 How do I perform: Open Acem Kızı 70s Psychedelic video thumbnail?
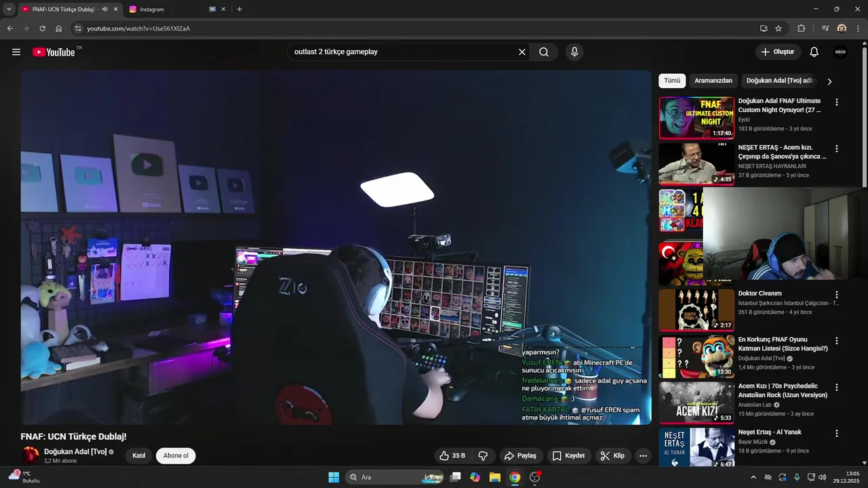696,403
